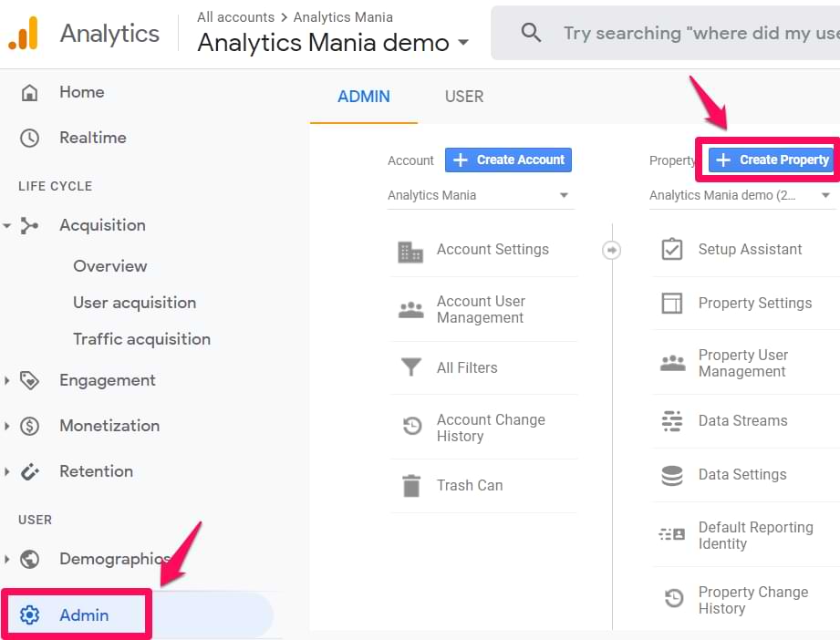Click the Admin gear icon
840x640 pixels.
30,615
